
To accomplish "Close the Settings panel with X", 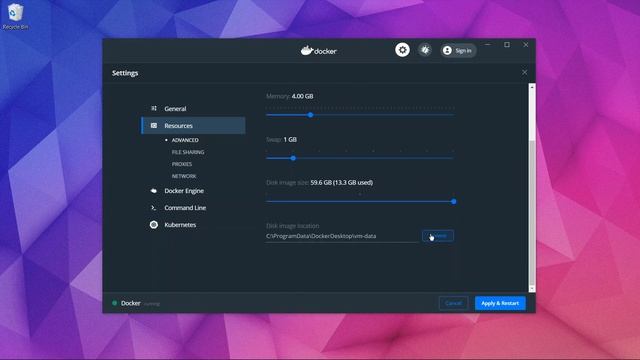I will (x=524, y=73).
